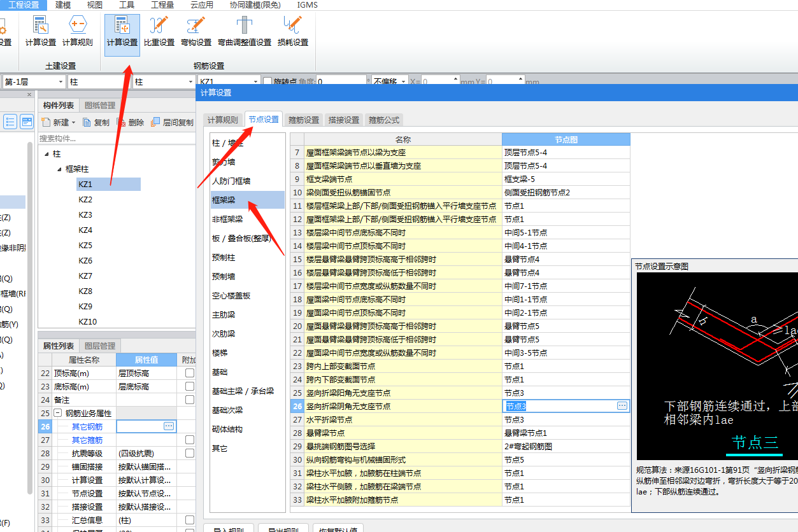Select 剪力墙 in node category list
Image resolution: width=798 pixels, height=532 pixels.
[248, 162]
